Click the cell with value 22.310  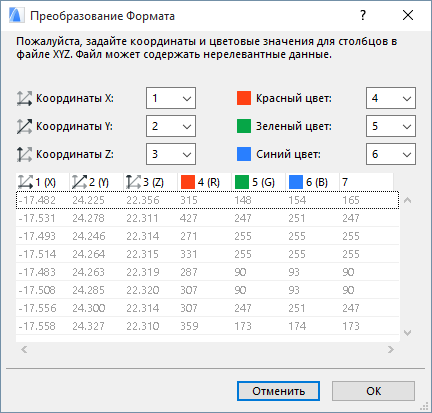143,326
